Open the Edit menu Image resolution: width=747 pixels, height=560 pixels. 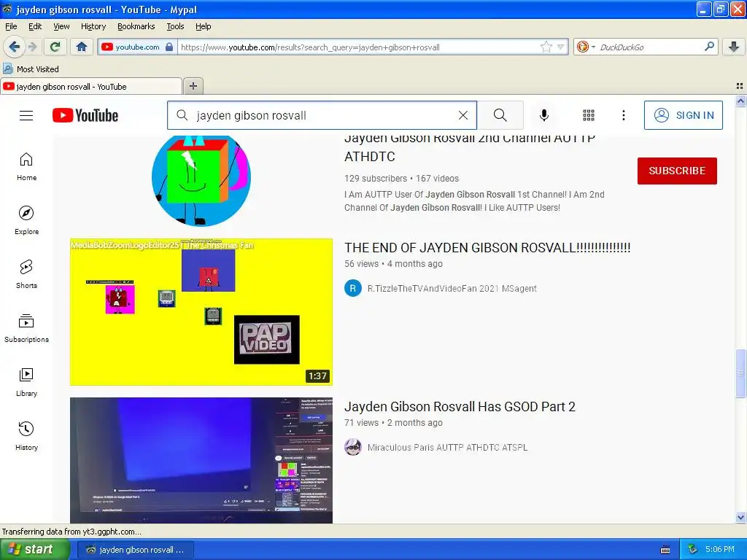pyautogui.click(x=35, y=26)
